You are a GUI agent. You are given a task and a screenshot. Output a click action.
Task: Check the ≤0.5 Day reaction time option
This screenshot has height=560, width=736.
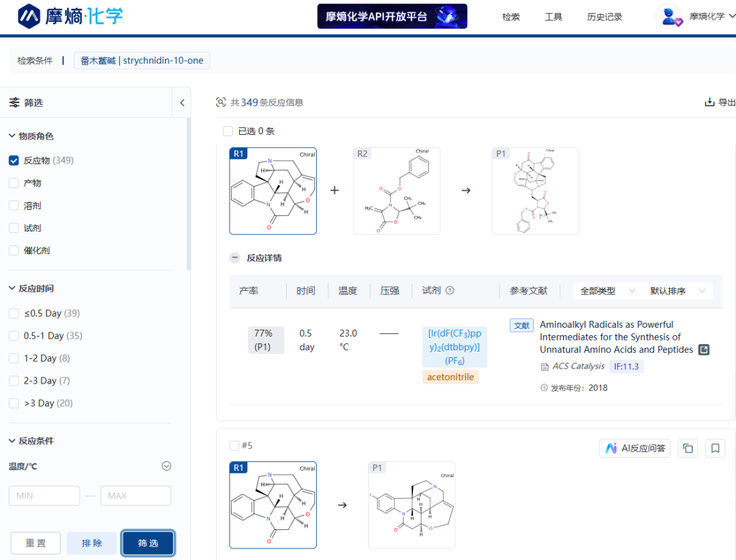[14, 313]
